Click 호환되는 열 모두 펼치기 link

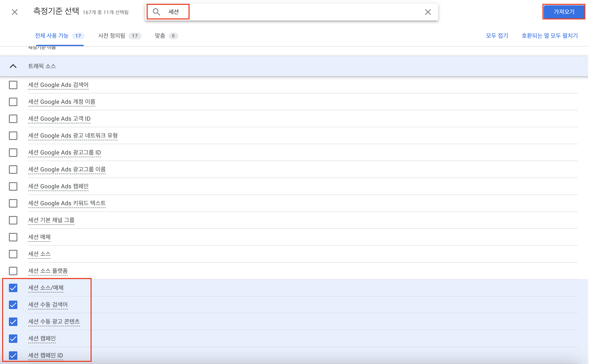click(x=549, y=36)
